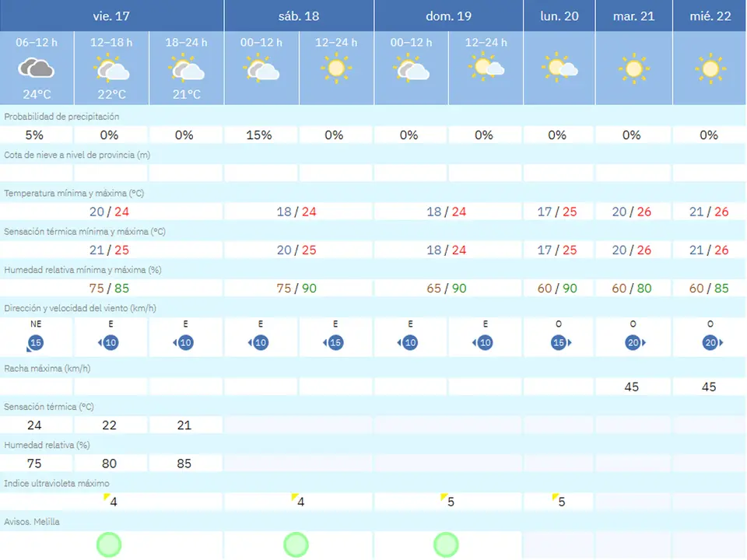Click the E wind icon for dom. 19 12–24 h
747x560 pixels.
pos(483,343)
